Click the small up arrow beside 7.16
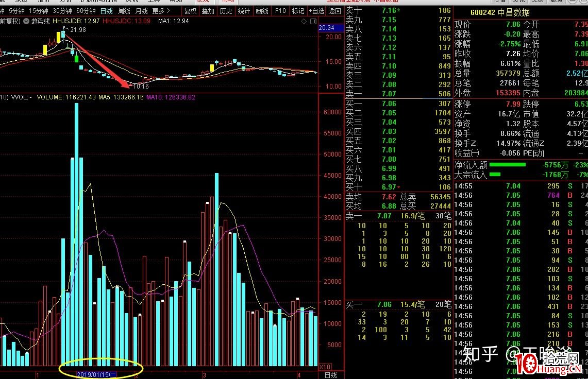Viewport: 588px width, 379px height. (399, 11)
